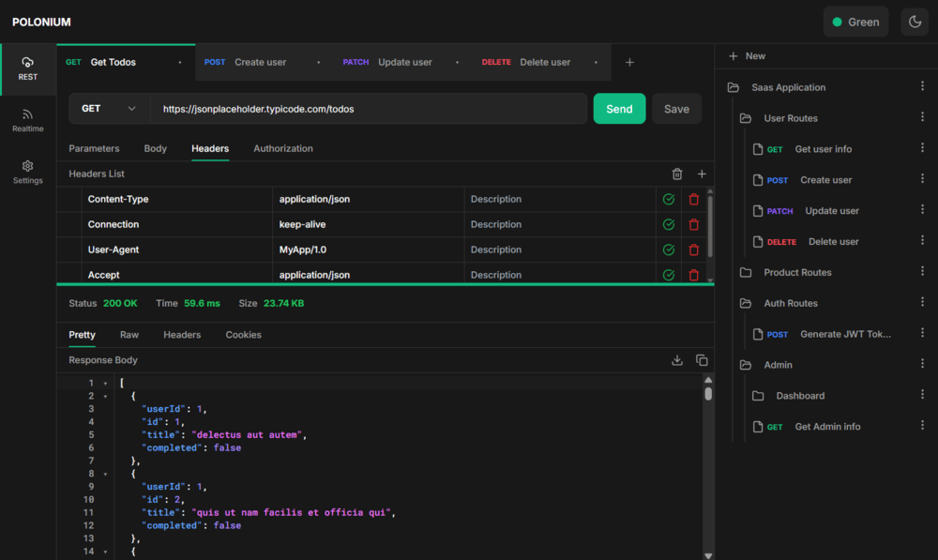Edit the User-Agent value MyApp/1.0
The height and width of the screenshot is (560, 938).
[369, 250]
